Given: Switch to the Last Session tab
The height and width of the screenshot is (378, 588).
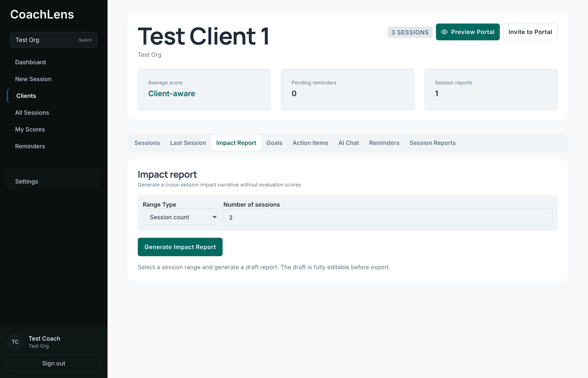Looking at the screenshot, I should (188, 143).
